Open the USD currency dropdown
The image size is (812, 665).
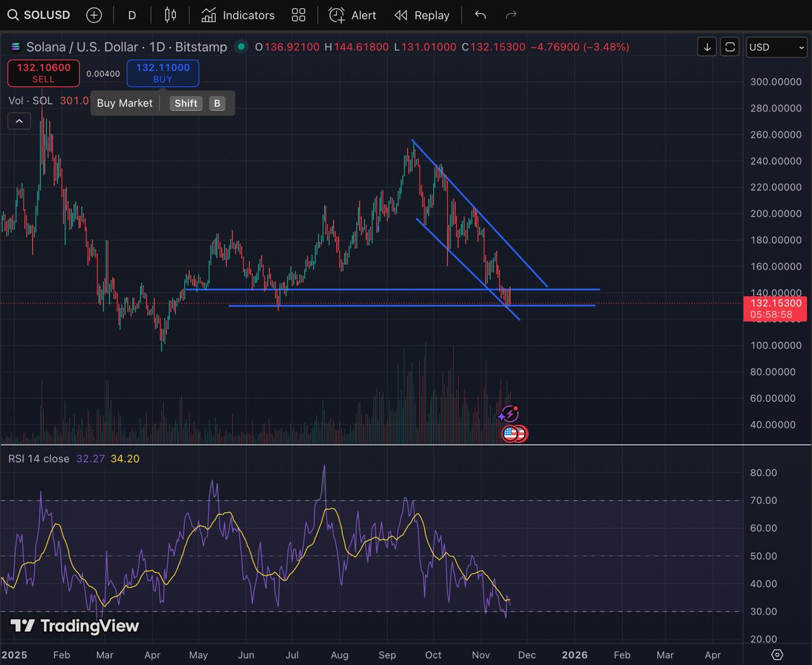[x=776, y=47]
